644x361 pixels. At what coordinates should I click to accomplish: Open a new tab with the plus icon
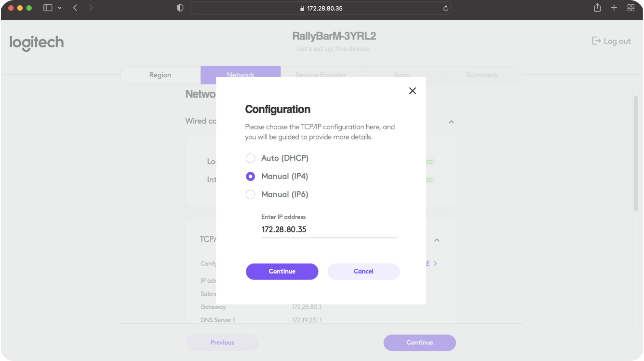614,8
